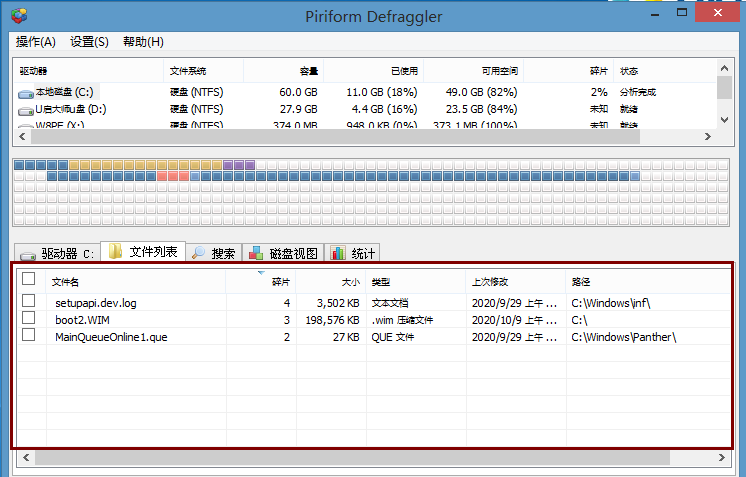Sort file list by 上次修改 column
The height and width of the screenshot is (477, 746).
(515, 282)
